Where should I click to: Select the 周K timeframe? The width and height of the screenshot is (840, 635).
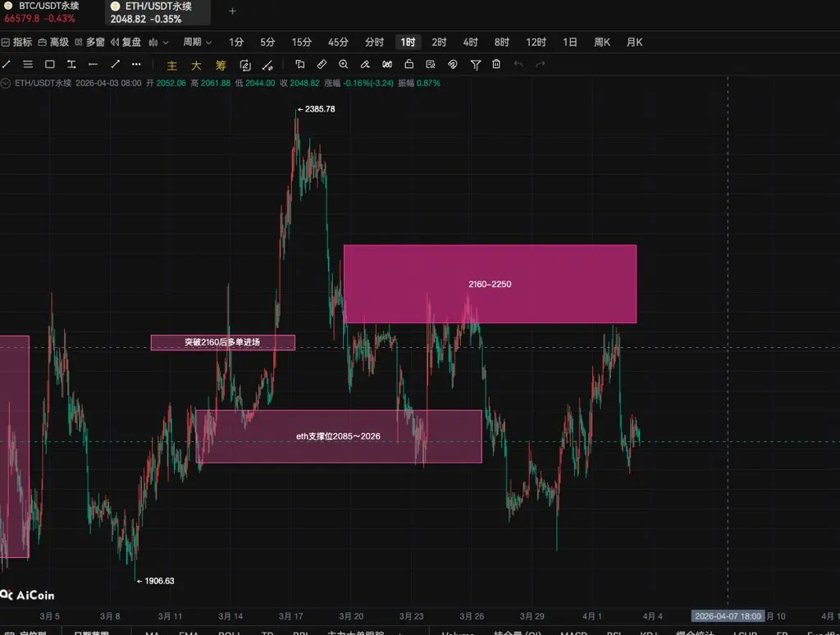(602, 42)
